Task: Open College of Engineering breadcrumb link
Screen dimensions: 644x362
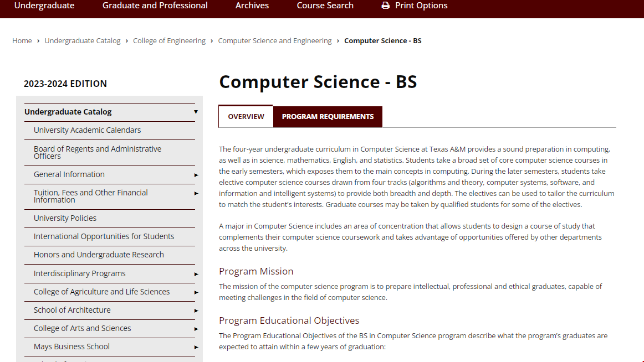Action: (169, 40)
